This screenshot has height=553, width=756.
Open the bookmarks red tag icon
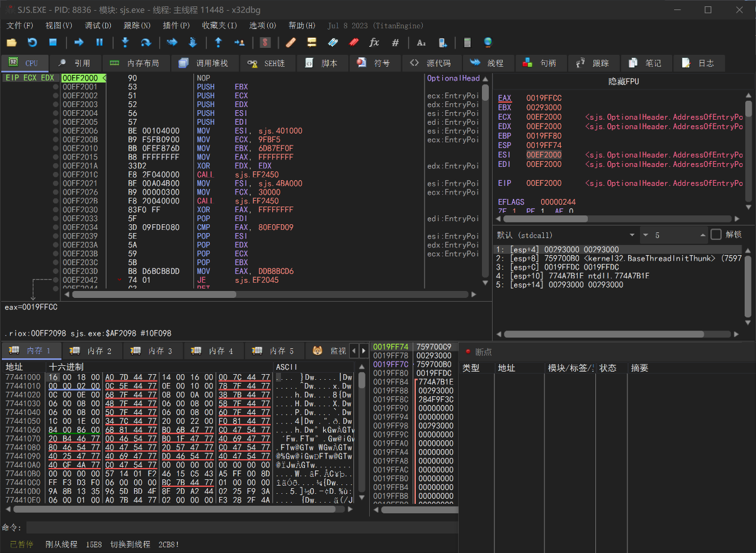coord(353,42)
